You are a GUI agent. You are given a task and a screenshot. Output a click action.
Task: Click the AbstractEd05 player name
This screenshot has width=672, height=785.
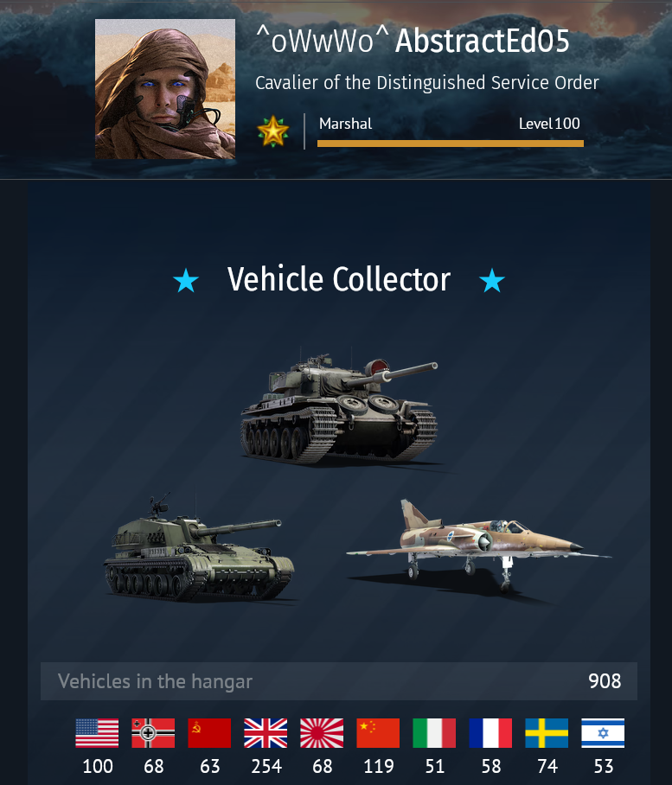point(483,41)
